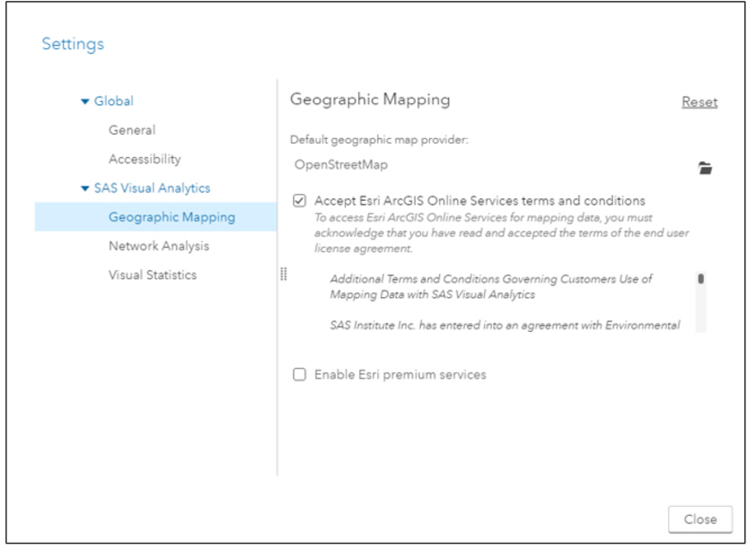Open the map provider folder browse icon
The width and height of the screenshot is (756, 549).
click(x=705, y=168)
